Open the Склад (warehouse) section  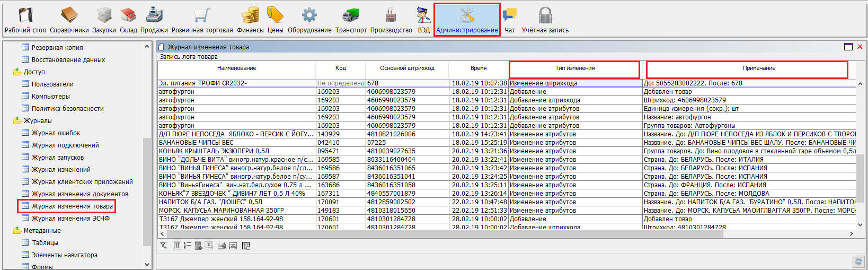pyautogui.click(x=128, y=20)
